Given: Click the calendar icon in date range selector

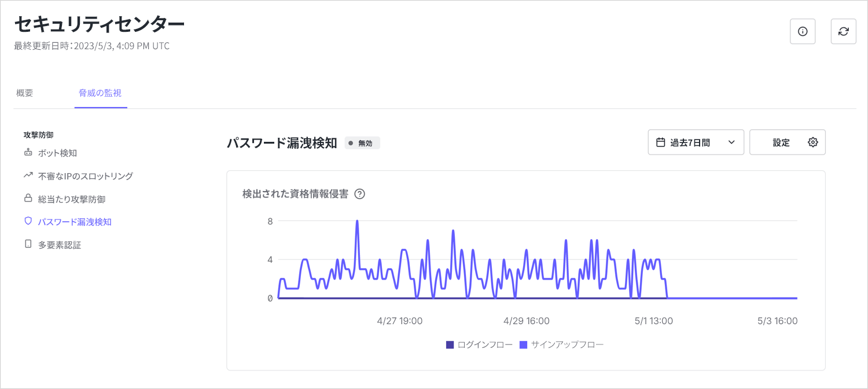Looking at the screenshot, I should tap(660, 142).
